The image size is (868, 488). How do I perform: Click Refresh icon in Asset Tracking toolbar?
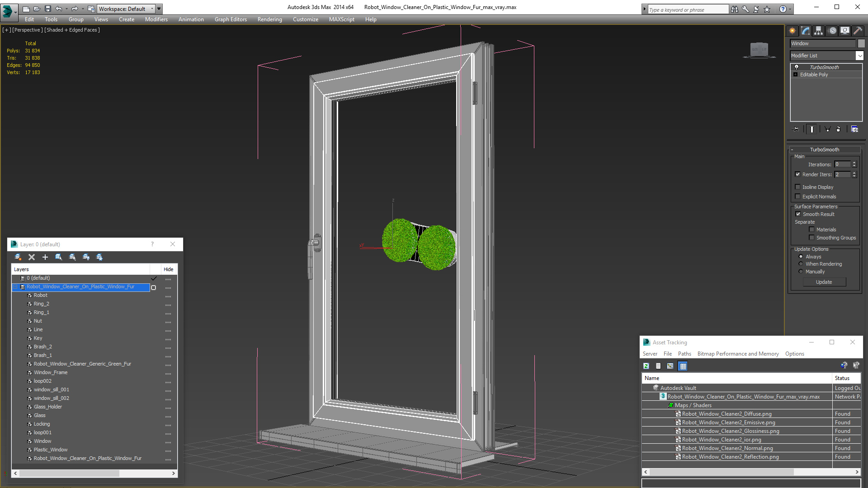click(646, 366)
